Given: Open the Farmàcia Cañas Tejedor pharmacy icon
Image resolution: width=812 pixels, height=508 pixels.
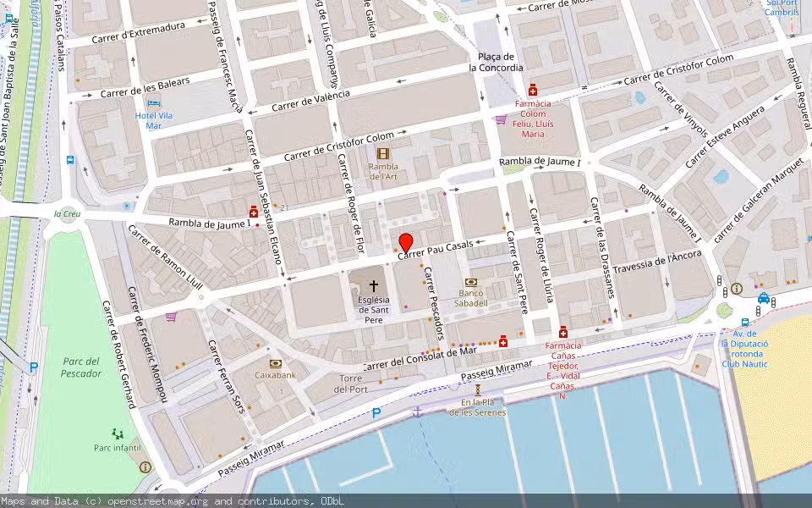Looking at the screenshot, I should click(x=563, y=332).
